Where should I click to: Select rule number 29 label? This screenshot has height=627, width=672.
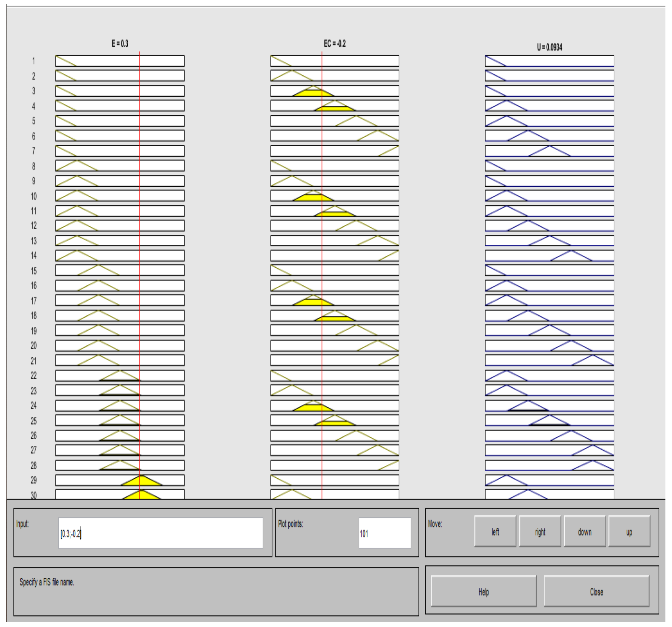(33, 480)
